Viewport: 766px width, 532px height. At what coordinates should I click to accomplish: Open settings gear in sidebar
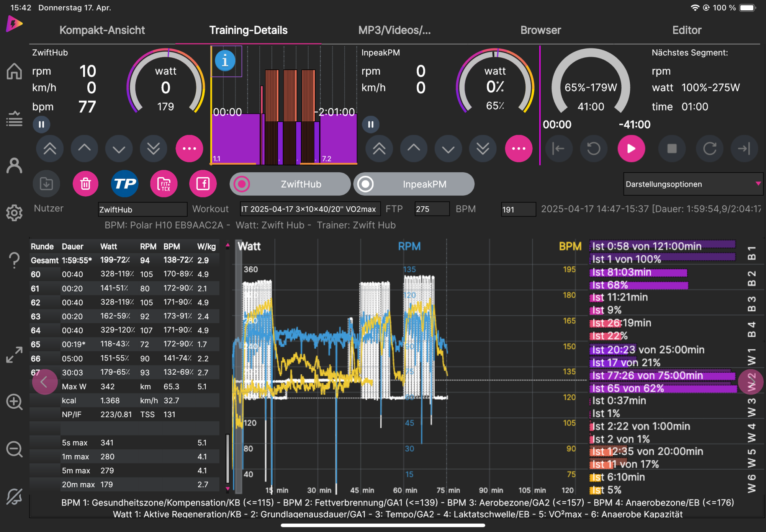14,213
